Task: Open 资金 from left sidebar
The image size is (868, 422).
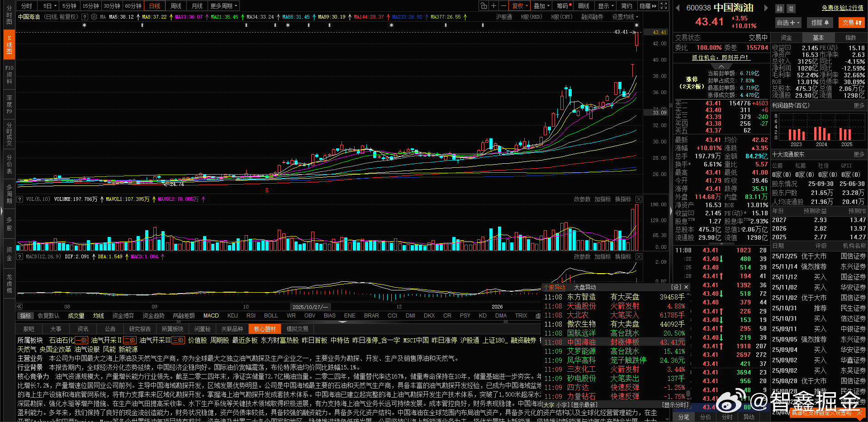Action: tap(9, 254)
